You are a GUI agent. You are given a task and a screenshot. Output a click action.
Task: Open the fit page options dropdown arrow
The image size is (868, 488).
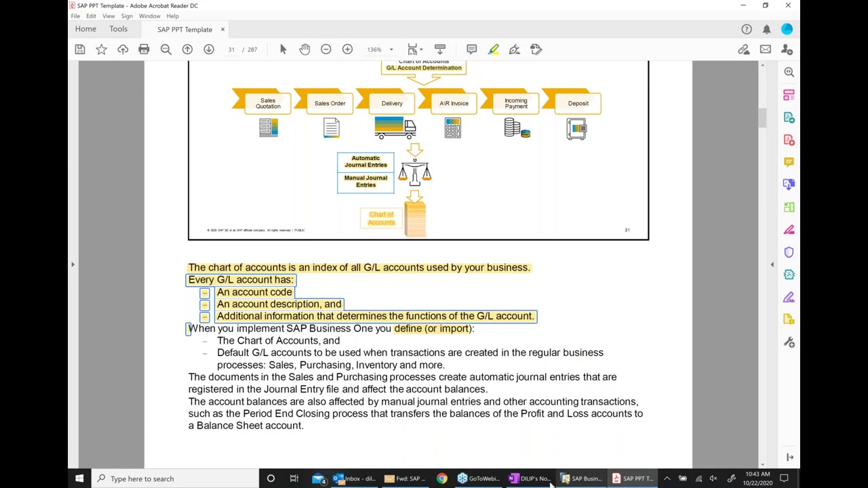[420, 49]
